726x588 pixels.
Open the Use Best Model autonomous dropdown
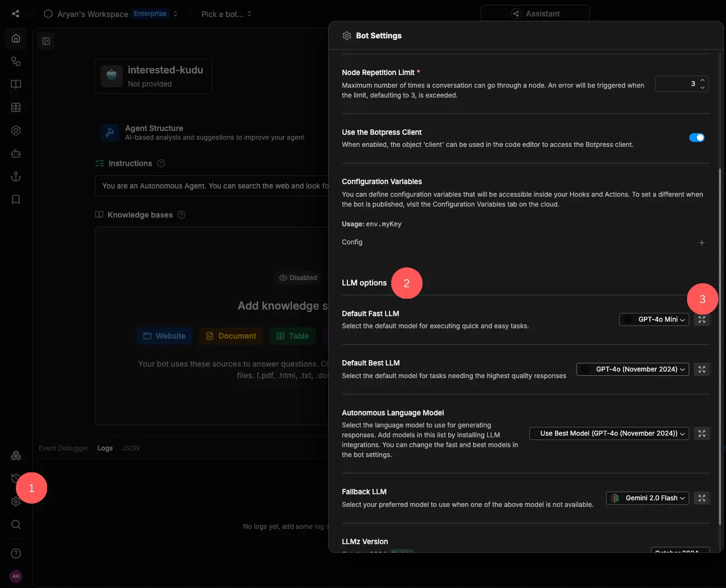(x=609, y=433)
